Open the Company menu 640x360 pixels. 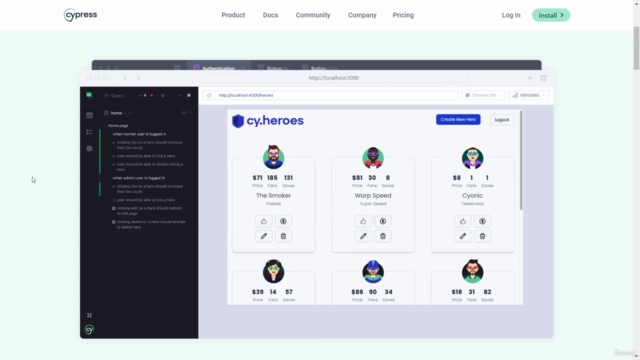362,15
